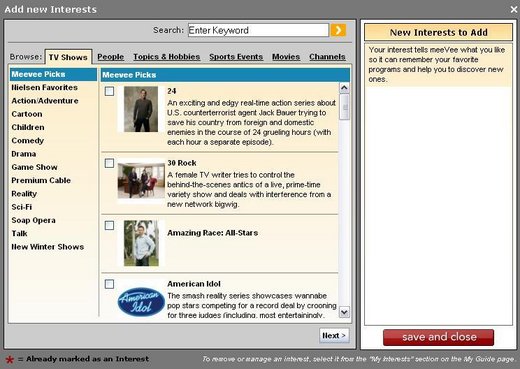This screenshot has width=520, height=369.
Task: Click the 30 Rock thumbnail image
Action: click(x=141, y=181)
